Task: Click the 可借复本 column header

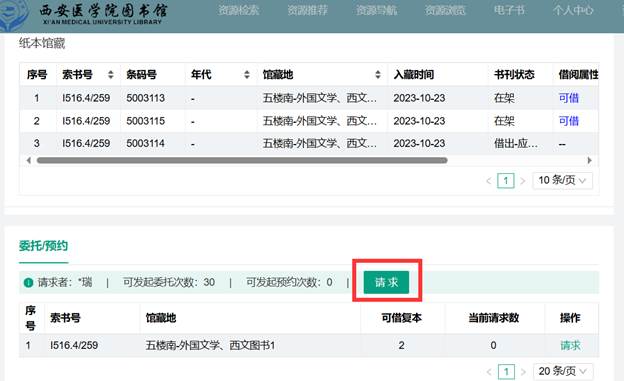Action: click(x=402, y=318)
